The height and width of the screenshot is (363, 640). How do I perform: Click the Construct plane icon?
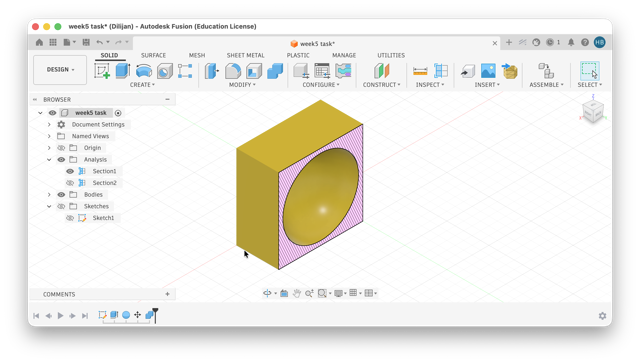pos(381,71)
